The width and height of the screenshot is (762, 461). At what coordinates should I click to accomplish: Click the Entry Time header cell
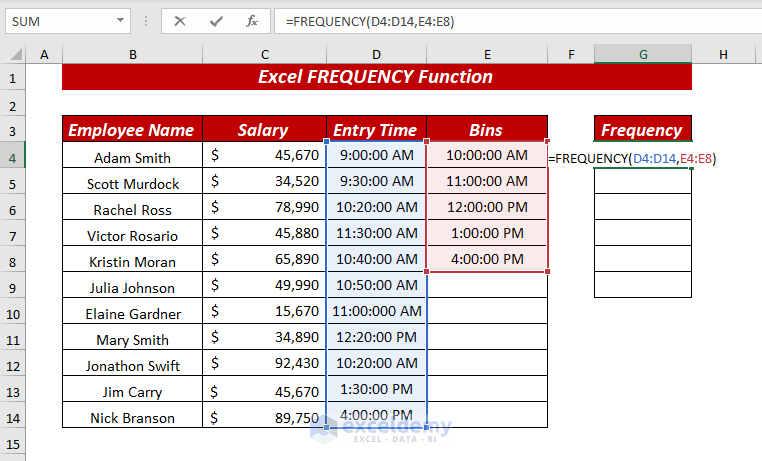377,129
